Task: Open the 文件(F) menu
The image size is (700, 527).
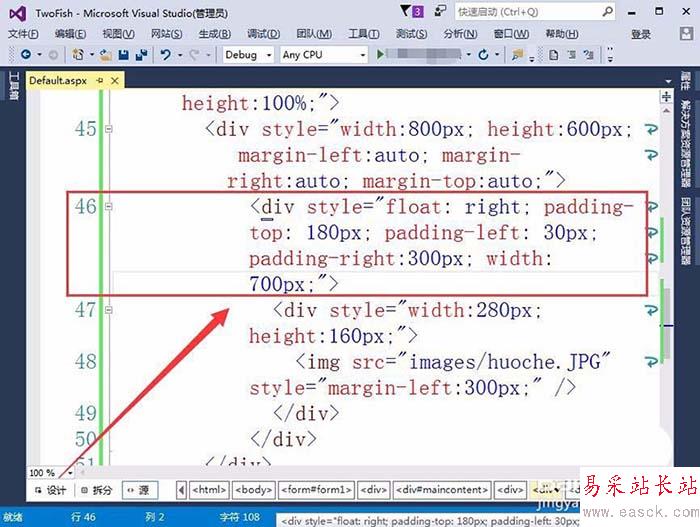Action: point(23,34)
